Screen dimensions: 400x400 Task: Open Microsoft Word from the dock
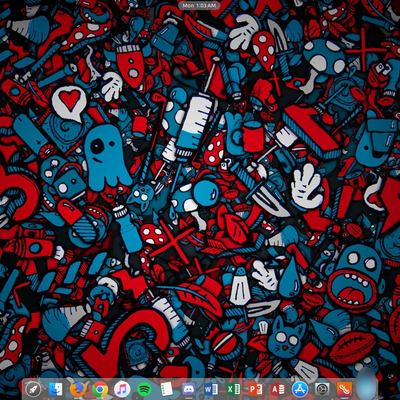(x=211, y=389)
